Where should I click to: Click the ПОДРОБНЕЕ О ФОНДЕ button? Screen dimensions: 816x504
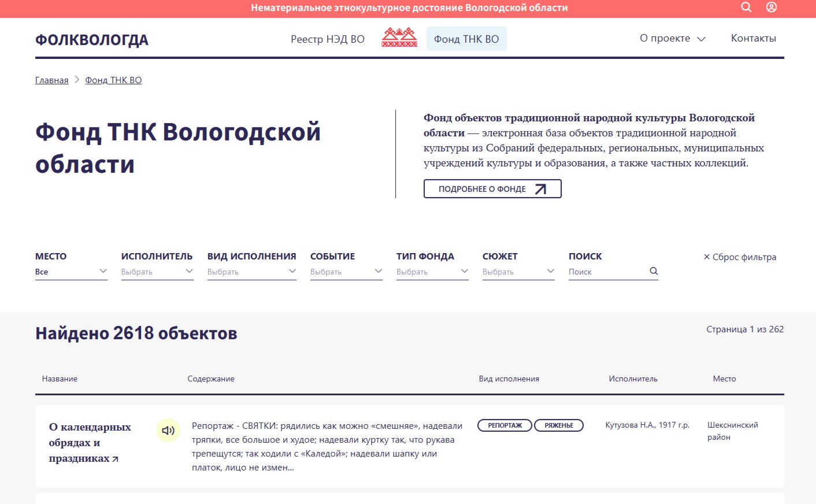coord(492,188)
